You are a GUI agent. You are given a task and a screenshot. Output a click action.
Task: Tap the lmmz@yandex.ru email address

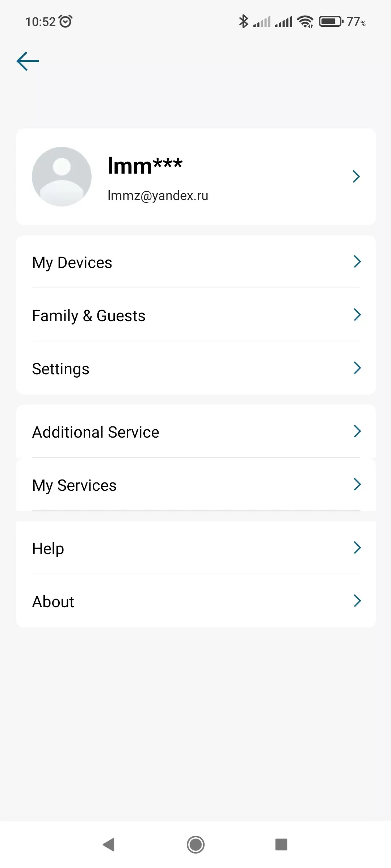pyautogui.click(x=158, y=196)
